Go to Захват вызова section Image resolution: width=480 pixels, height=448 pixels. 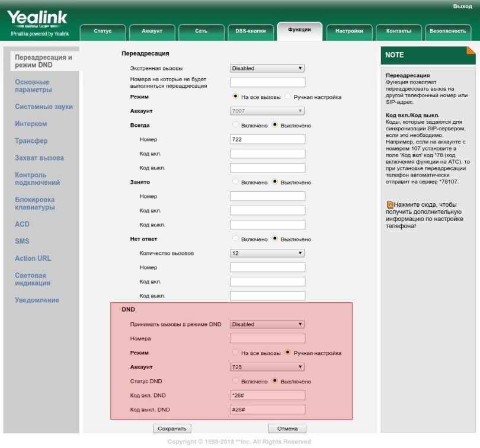click(40, 158)
